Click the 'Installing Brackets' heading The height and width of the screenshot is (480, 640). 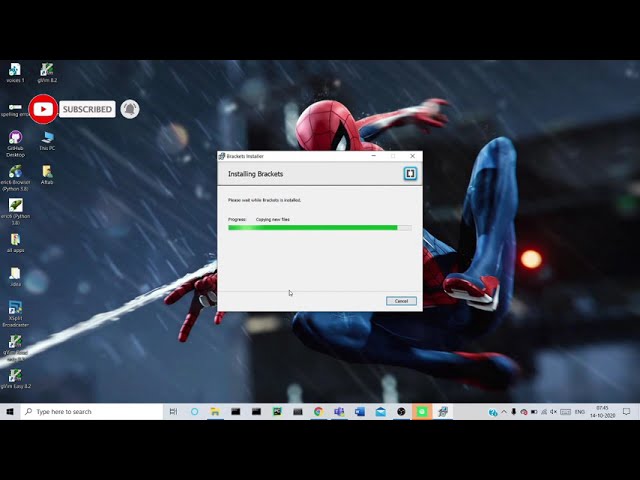tap(256, 174)
